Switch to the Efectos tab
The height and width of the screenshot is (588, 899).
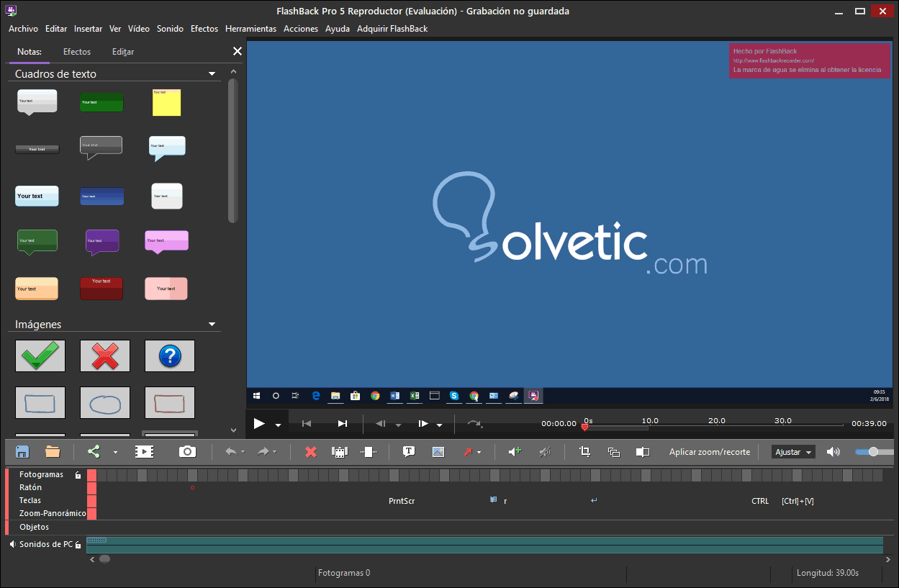77,52
